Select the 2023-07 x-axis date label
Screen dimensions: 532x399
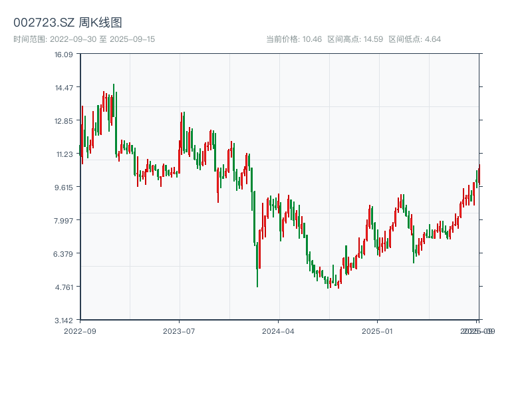point(179,331)
